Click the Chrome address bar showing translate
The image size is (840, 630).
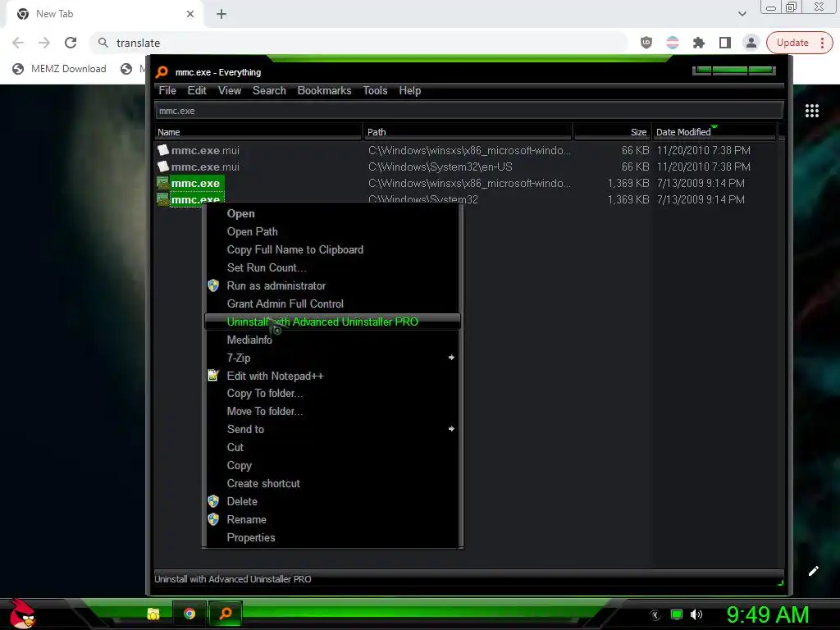click(x=359, y=43)
